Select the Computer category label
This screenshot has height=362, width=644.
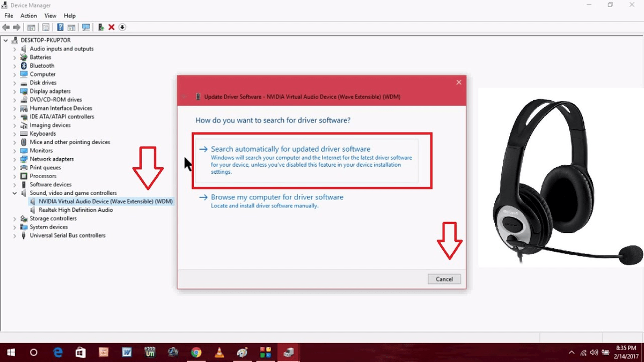[42, 75]
